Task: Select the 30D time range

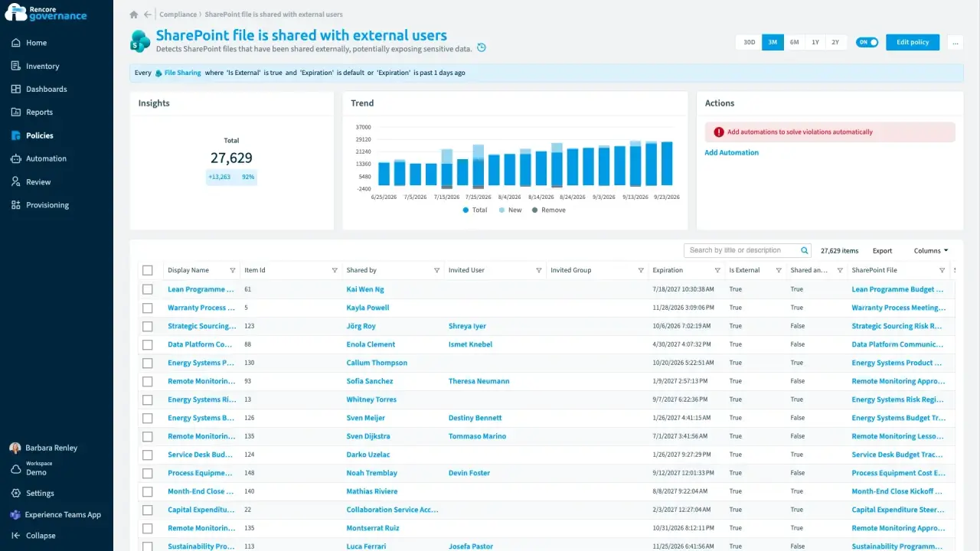Action: [750, 42]
